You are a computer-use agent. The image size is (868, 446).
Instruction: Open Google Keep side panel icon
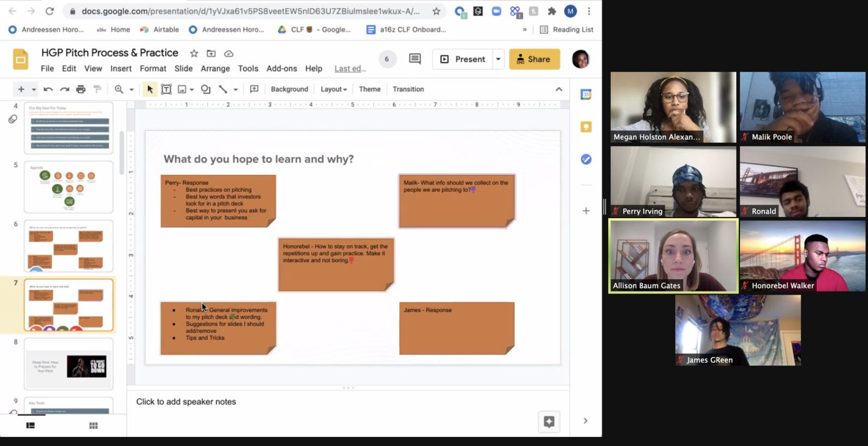(586, 127)
